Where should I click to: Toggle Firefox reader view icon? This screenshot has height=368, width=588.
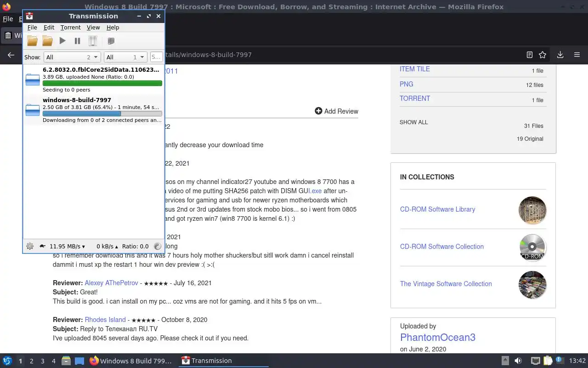pyautogui.click(x=529, y=55)
